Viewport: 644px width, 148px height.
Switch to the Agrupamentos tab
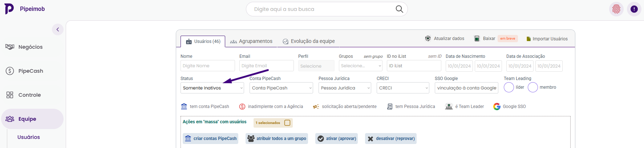251,41
